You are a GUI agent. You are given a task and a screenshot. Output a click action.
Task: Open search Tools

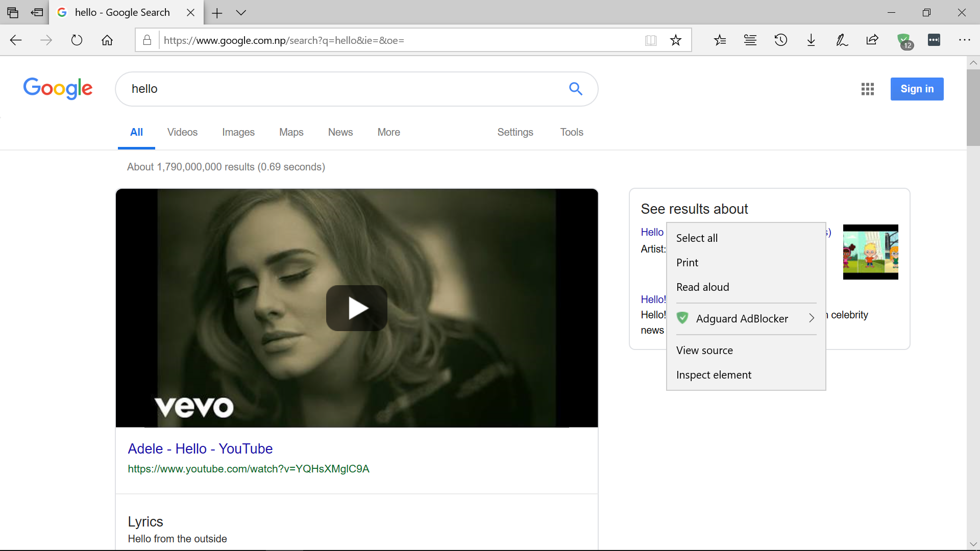[572, 133]
